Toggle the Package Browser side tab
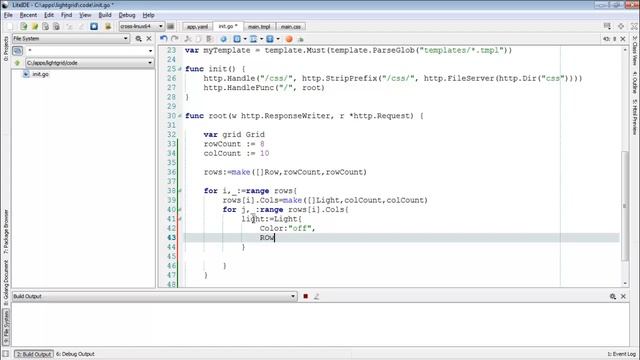 pos(6,231)
